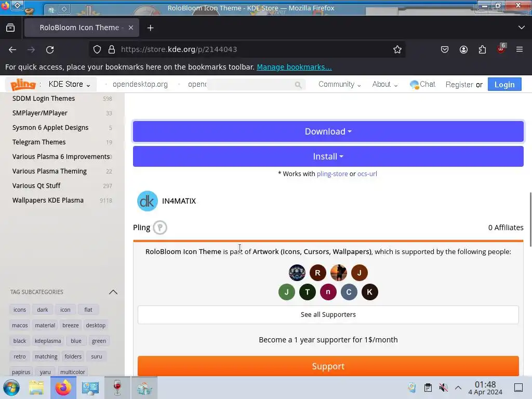Open the pling-store link

[x=332, y=174]
